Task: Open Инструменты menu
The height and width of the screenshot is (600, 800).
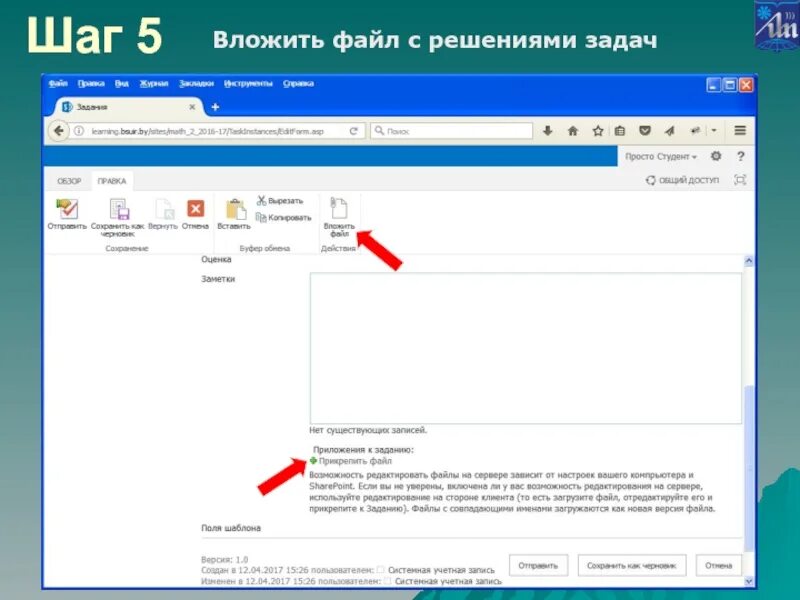Action: click(248, 84)
